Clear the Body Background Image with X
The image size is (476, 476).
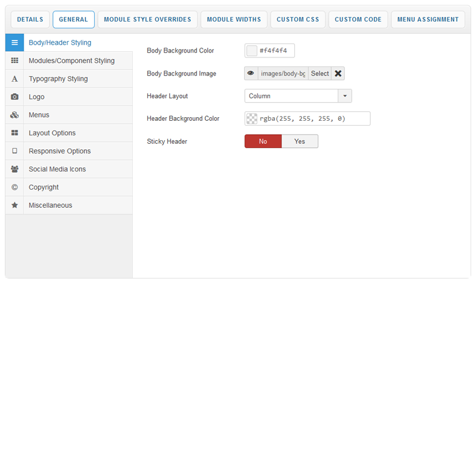point(338,74)
